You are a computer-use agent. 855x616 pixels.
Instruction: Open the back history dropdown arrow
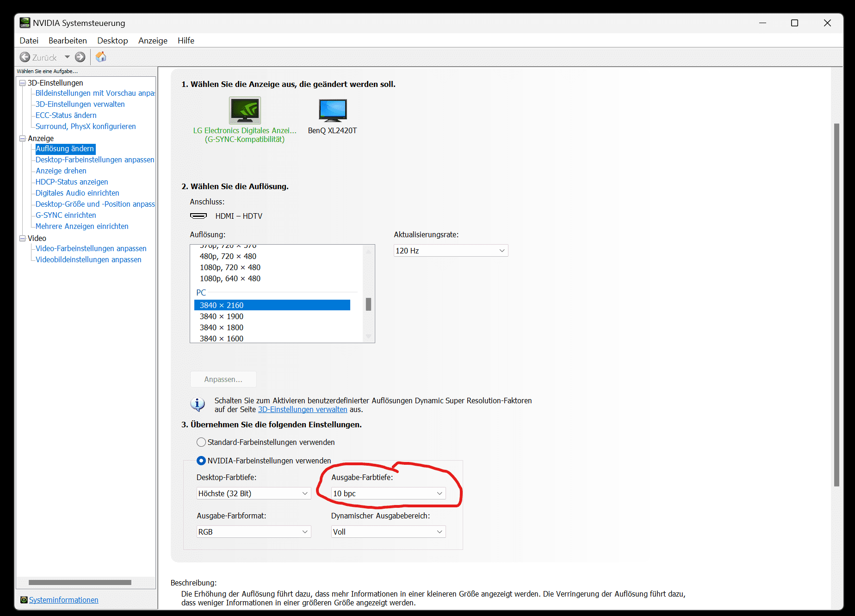point(67,57)
